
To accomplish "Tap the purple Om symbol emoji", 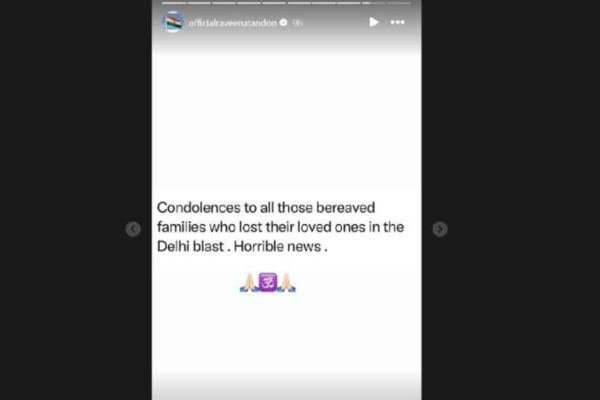I will click(268, 282).
